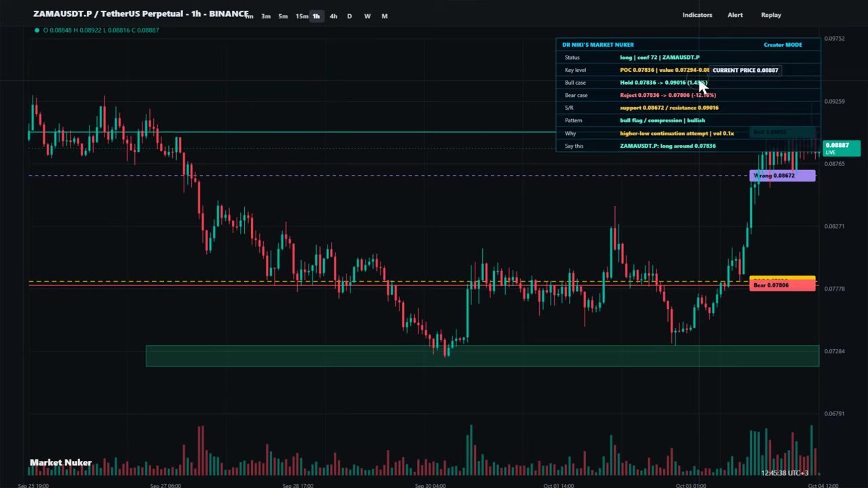Click the Status row value 'long | conf 72'
The height and width of the screenshot is (488, 868).
click(x=660, y=58)
